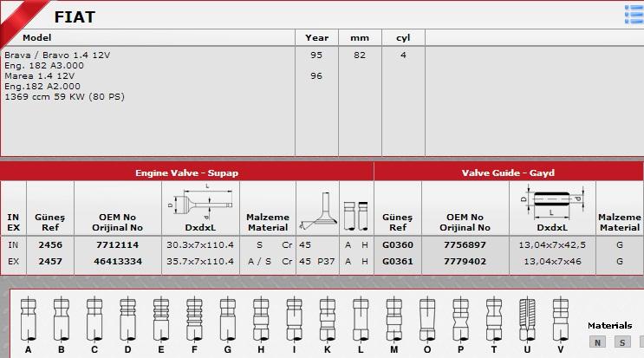
Task: Click 1369 ccm 59 KW (80 PS) text
Action: point(64,97)
